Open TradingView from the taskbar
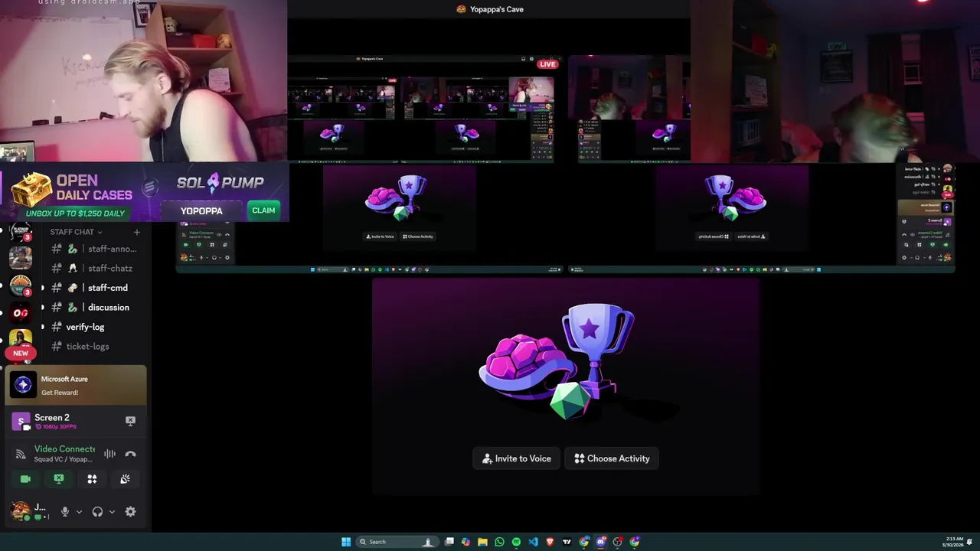The width and height of the screenshot is (980, 551). [x=567, y=542]
